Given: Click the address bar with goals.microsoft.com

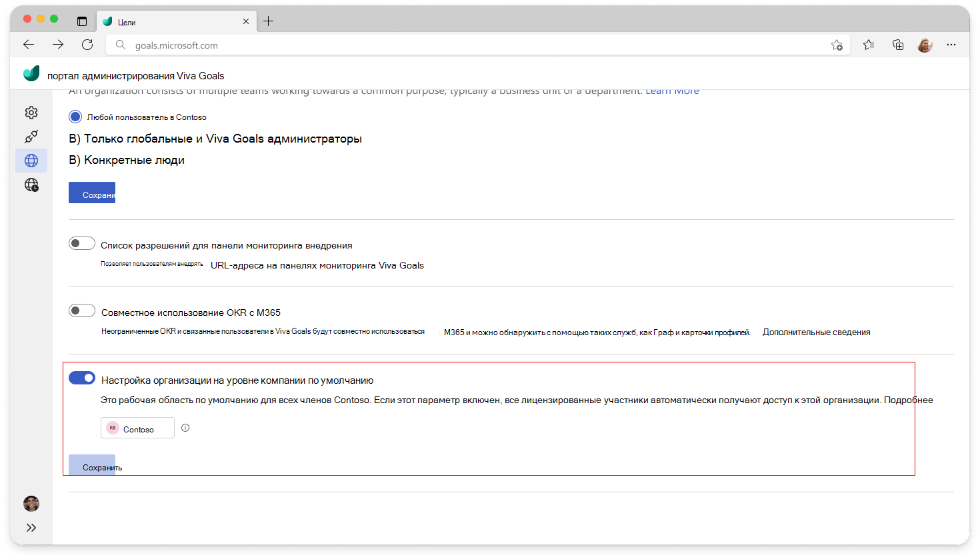Looking at the screenshot, I should 477,45.
